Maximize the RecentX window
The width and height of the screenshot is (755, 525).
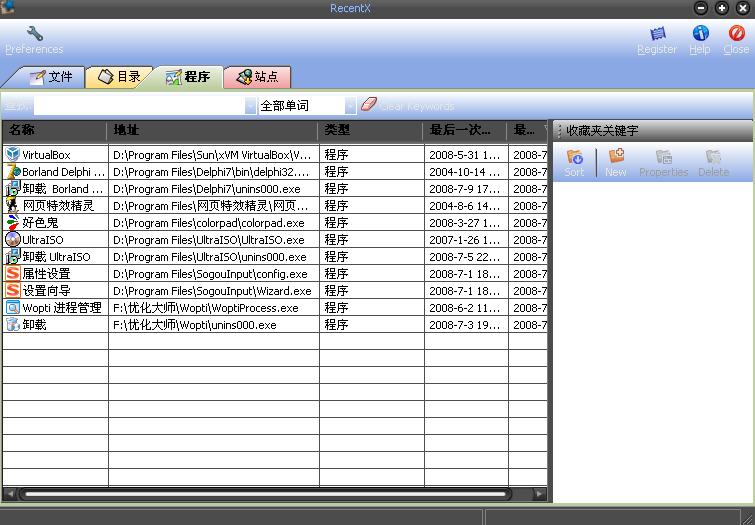722,8
